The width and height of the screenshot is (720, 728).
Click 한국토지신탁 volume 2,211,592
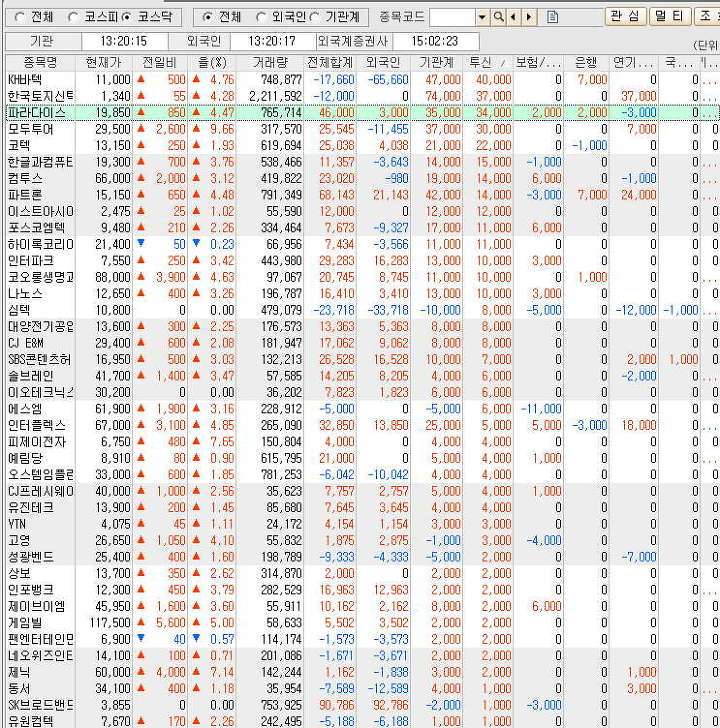[x=276, y=96]
